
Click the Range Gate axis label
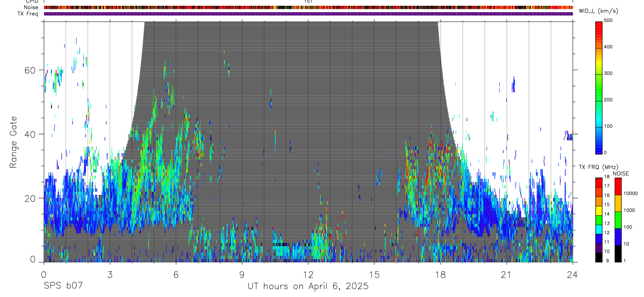(13, 141)
